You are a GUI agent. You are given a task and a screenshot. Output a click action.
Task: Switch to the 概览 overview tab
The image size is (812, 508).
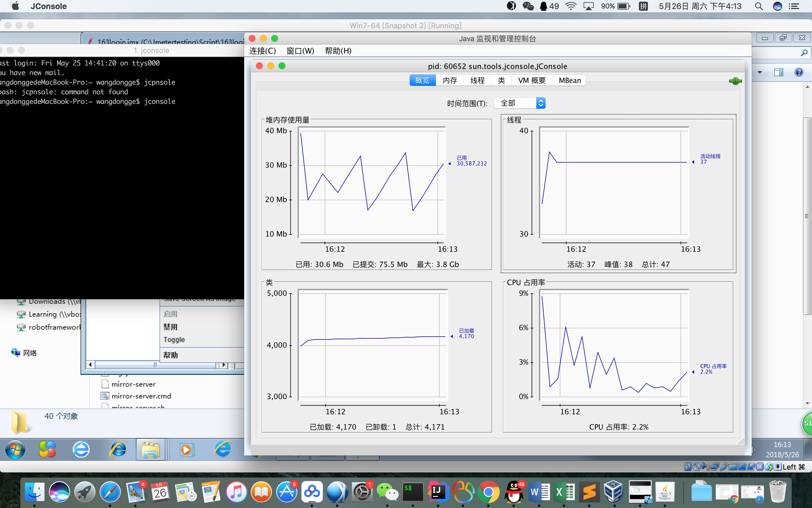(422, 80)
